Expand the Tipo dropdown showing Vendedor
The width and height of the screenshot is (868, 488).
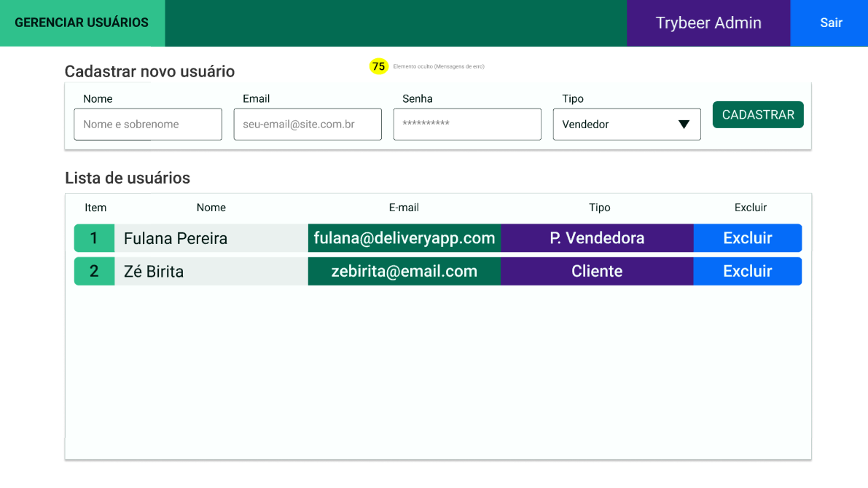[x=627, y=125]
